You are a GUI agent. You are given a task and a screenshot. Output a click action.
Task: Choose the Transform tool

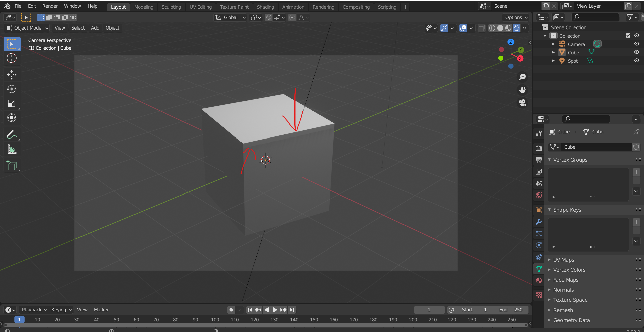coord(12,118)
